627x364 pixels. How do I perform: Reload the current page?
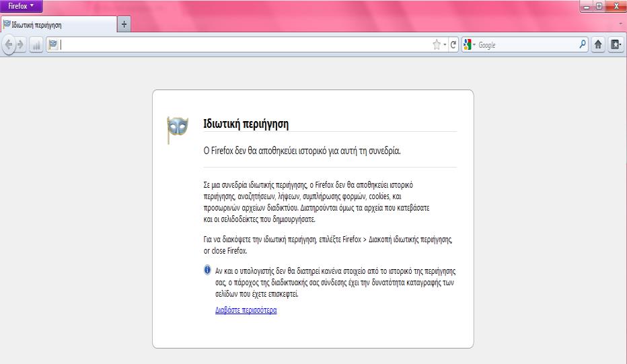453,45
